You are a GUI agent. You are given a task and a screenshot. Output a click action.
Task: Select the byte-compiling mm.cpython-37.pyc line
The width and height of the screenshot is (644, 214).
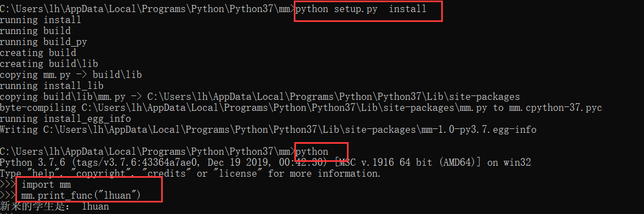coord(301,108)
